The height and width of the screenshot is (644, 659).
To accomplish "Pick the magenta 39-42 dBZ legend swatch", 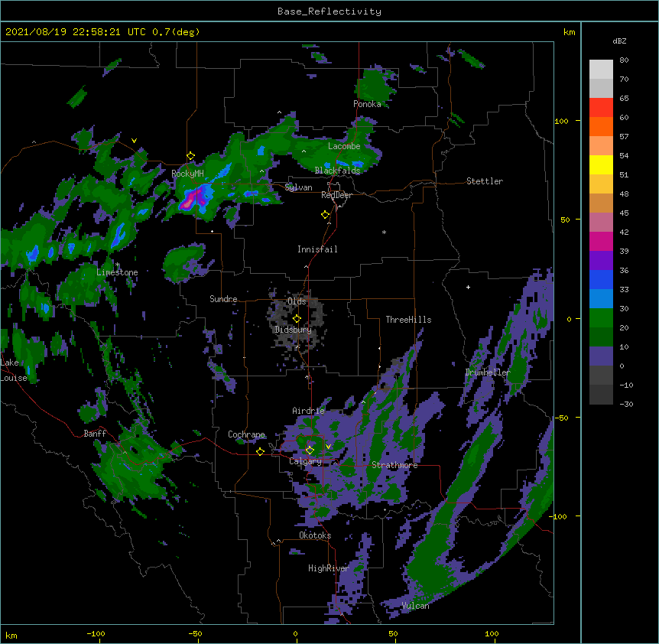I will [601, 241].
